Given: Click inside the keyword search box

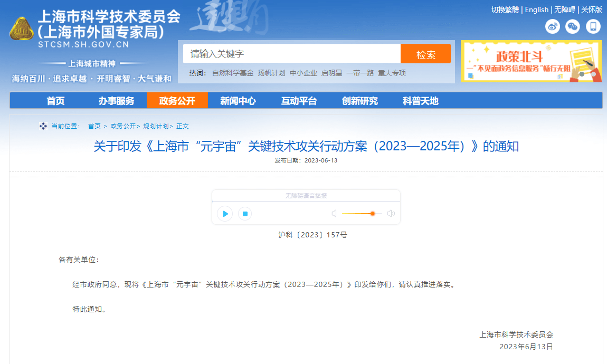Looking at the screenshot, I should tap(290, 53).
